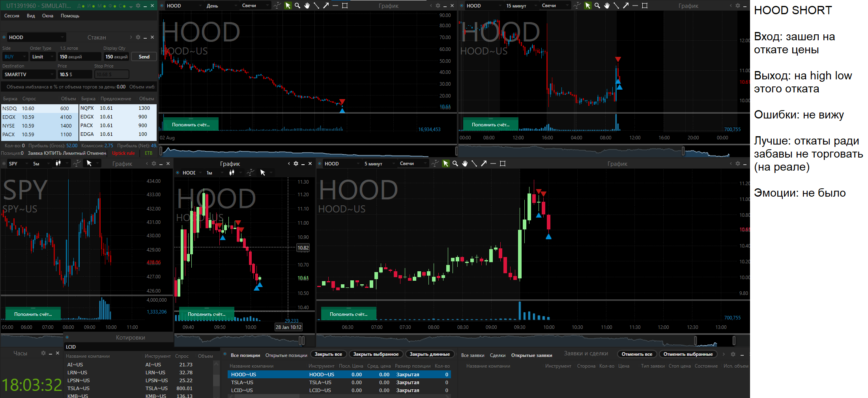868x398 pixels.
Task: Toggle link indicator in Котировки panel header
Action: (67, 337)
